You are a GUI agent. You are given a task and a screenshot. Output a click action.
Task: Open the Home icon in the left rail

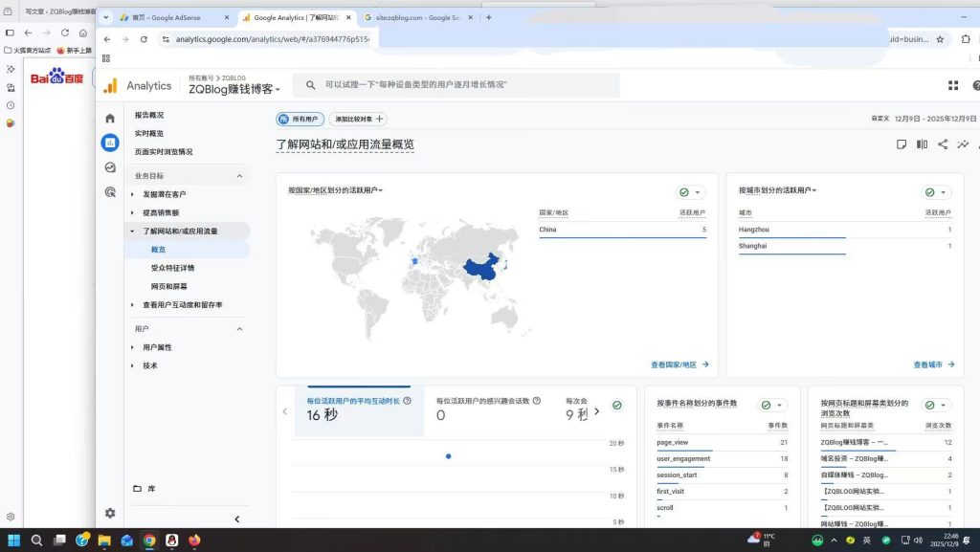109,118
